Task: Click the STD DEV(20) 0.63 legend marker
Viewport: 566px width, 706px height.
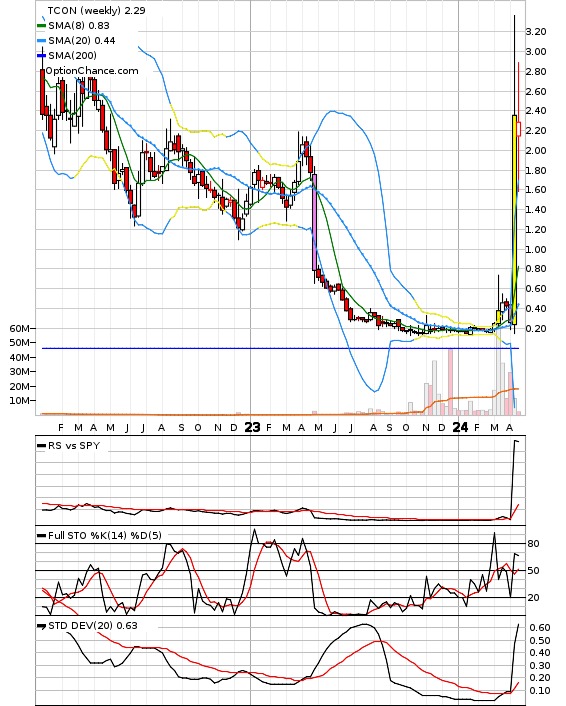Action: (41, 626)
